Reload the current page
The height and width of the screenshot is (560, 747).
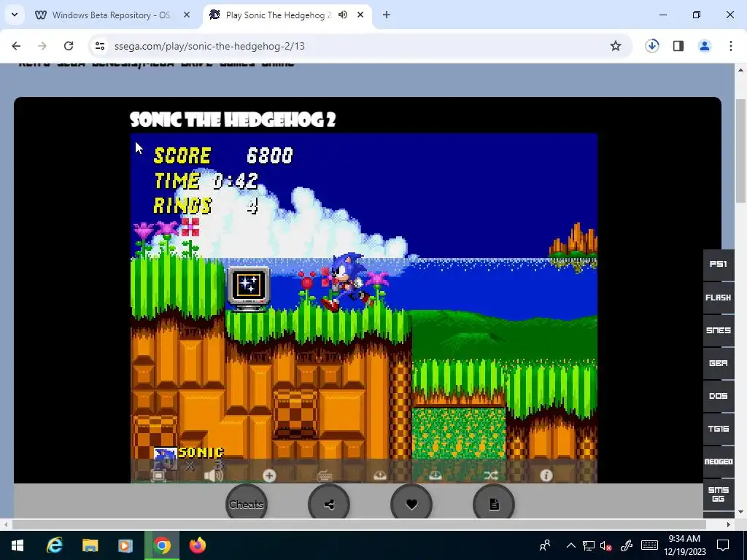pos(69,46)
